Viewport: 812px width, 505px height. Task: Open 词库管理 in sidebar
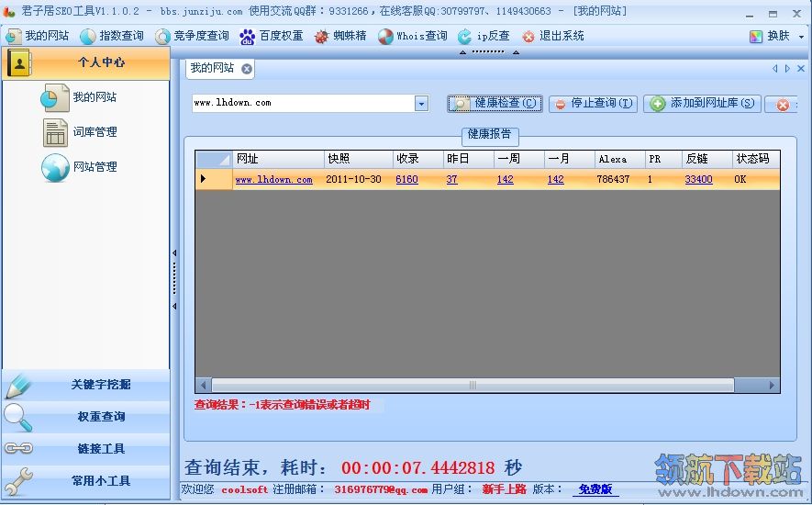pos(79,132)
